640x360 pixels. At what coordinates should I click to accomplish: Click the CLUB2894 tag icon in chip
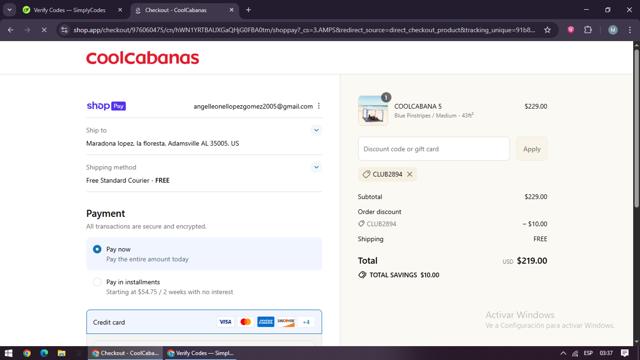pos(366,174)
